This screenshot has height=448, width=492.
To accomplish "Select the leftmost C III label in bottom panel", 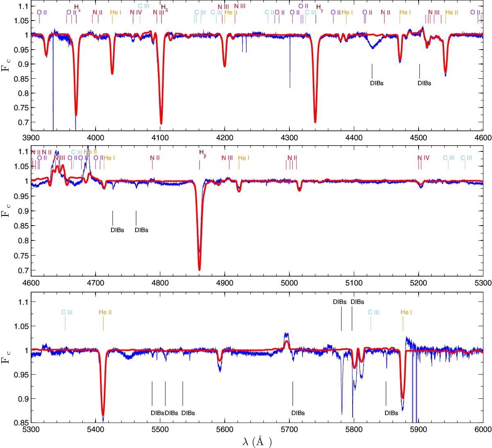I will [x=67, y=312].
